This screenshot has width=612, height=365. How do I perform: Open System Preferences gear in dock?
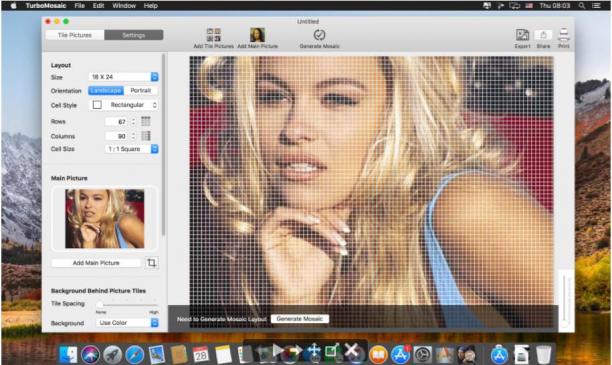pos(422,354)
